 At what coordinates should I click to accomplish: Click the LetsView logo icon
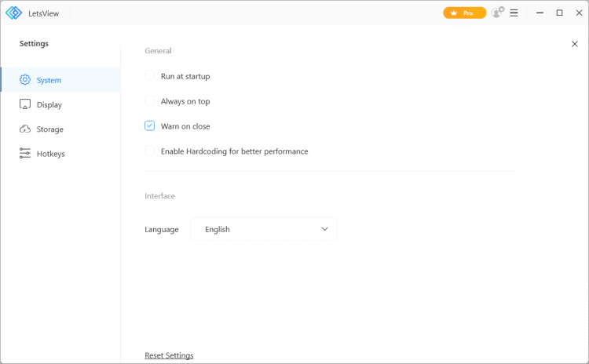(x=13, y=13)
